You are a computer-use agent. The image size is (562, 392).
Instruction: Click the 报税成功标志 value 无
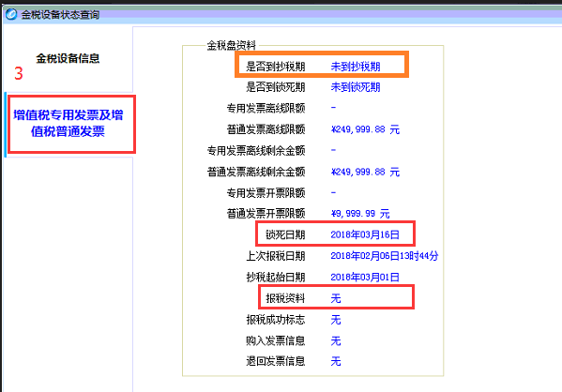click(336, 319)
